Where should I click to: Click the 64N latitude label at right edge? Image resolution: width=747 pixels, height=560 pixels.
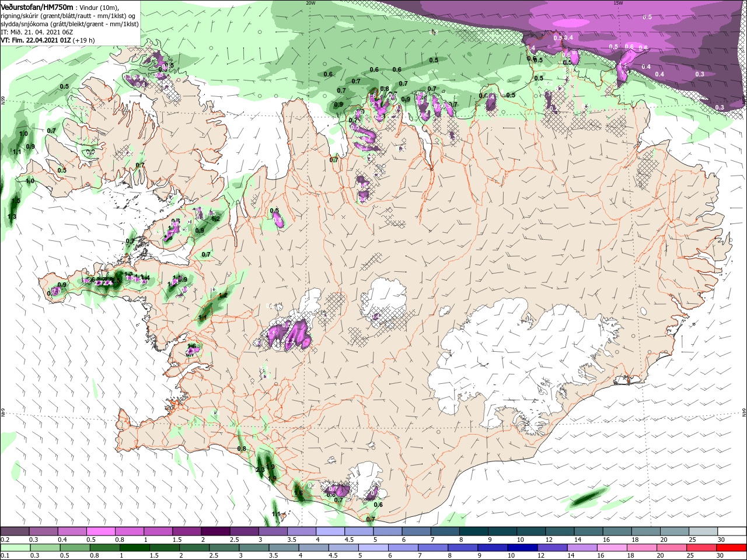pyautogui.click(x=744, y=412)
